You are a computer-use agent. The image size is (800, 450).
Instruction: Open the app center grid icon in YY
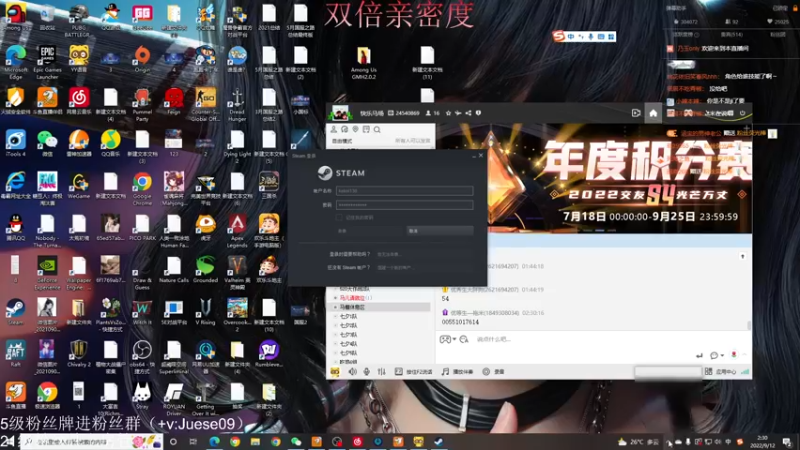point(709,372)
